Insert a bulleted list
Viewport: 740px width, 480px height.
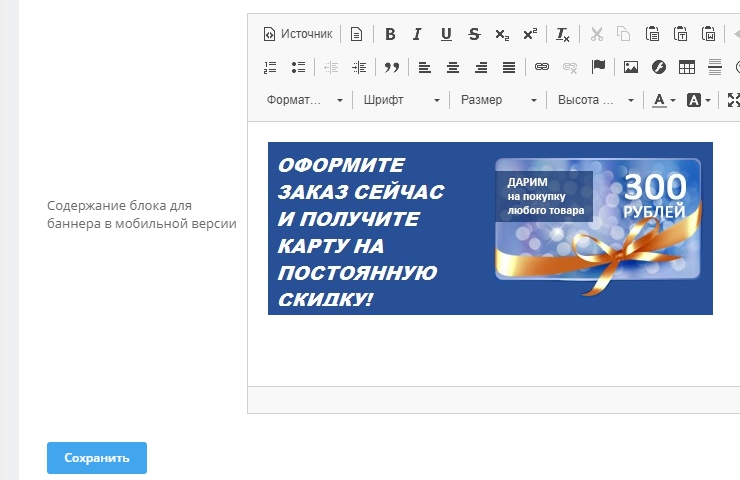click(298, 67)
